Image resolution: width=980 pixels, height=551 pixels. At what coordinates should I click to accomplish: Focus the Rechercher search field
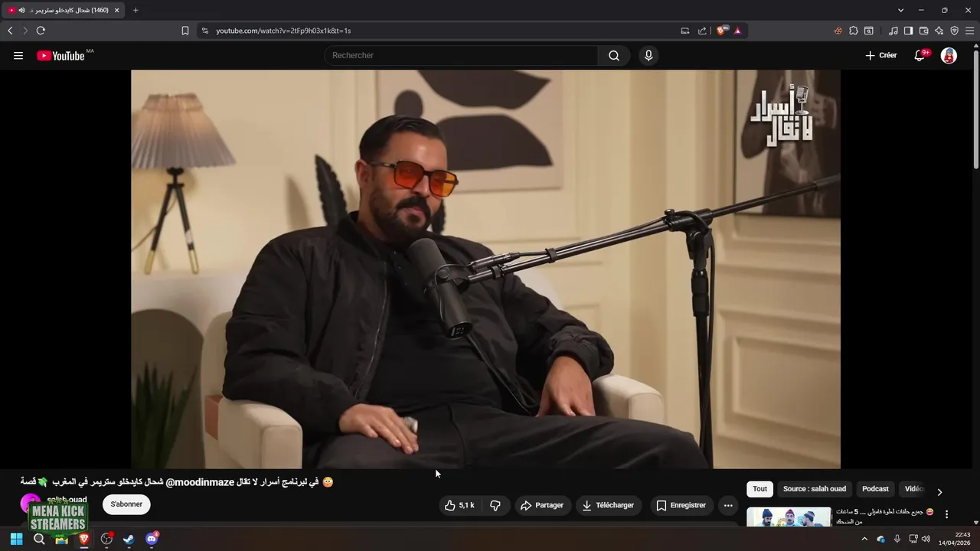tap(461, 55)
